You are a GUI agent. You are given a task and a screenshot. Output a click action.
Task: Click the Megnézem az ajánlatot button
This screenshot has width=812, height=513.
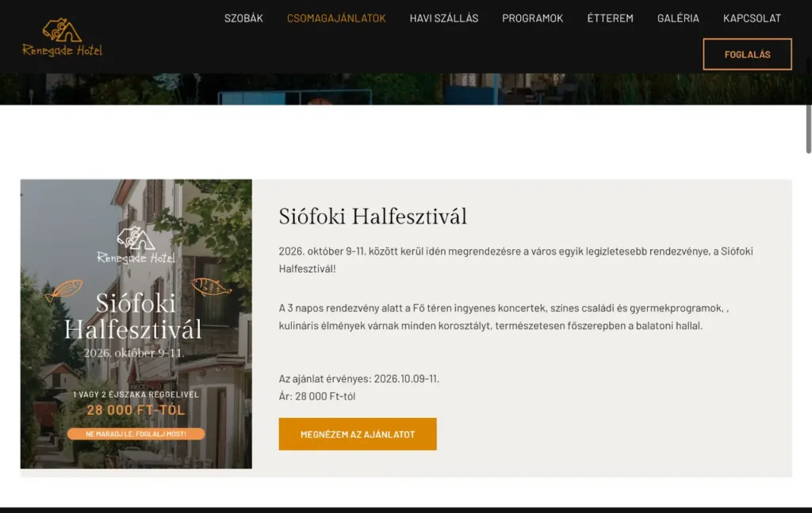358,434
